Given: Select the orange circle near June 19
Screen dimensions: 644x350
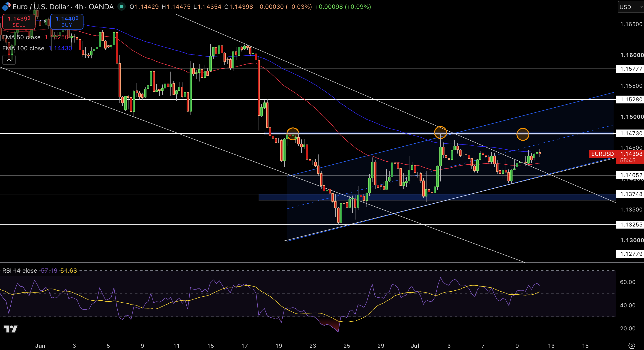Looking at the screenshot, I should [293, 134].
